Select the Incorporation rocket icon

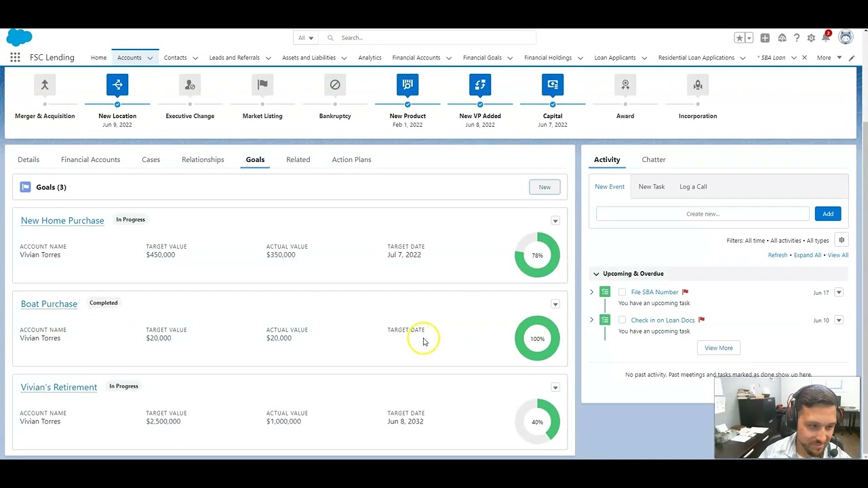tap(698, 85)
